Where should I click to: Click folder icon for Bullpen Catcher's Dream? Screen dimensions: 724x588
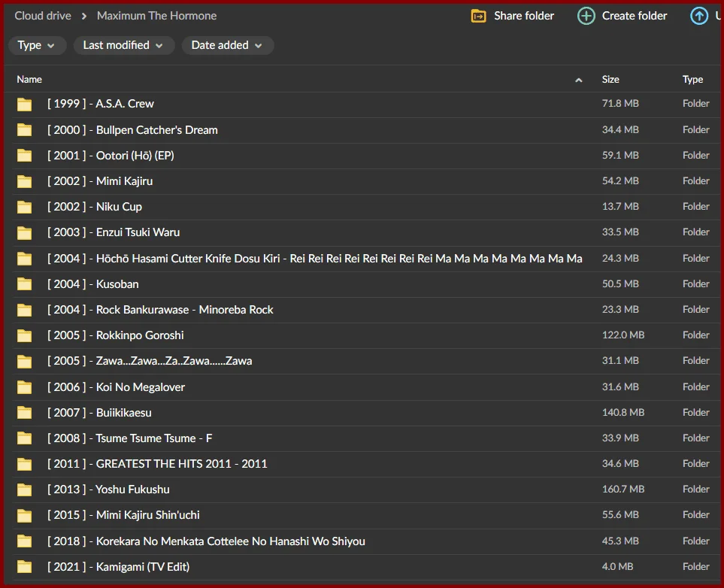tap(25, 130)
